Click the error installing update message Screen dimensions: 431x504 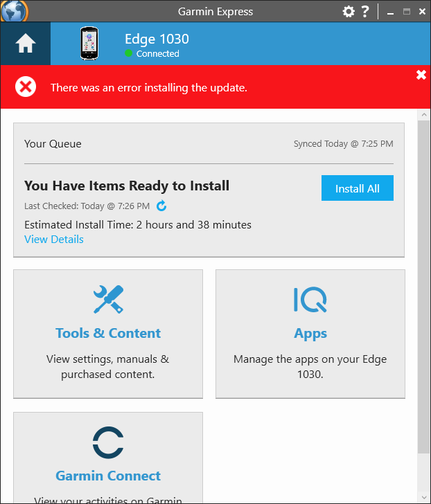click(x=149, y=87)
